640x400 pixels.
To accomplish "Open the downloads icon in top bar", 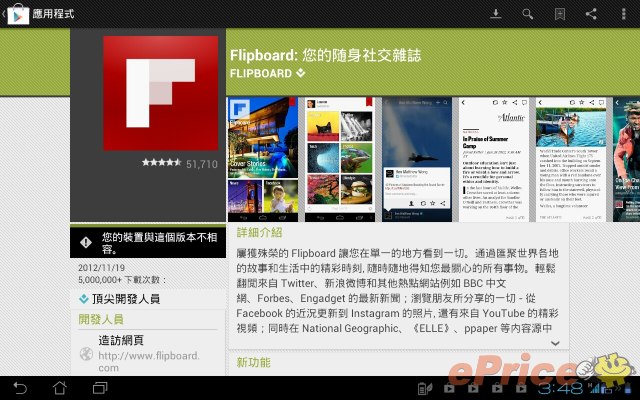I will pyautogui.click(x=496, y=14).
